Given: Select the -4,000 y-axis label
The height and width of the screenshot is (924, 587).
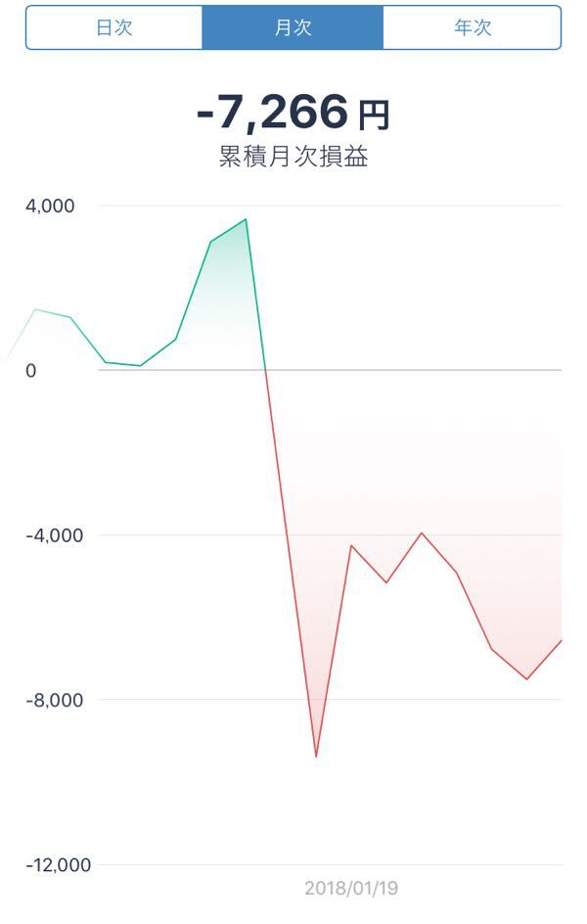Looking at the screenshot, I should [x=46, y=535].
